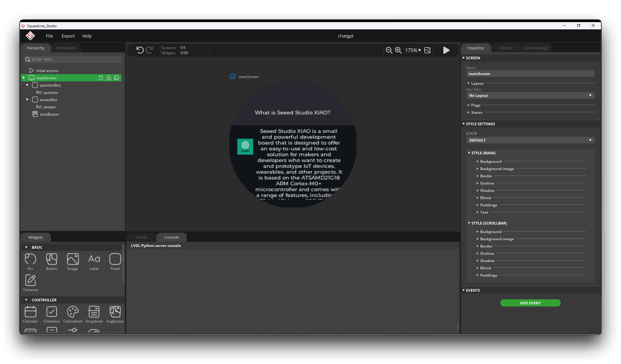
Task: Select the stratButton item
Action: click(x=49, y=114)
